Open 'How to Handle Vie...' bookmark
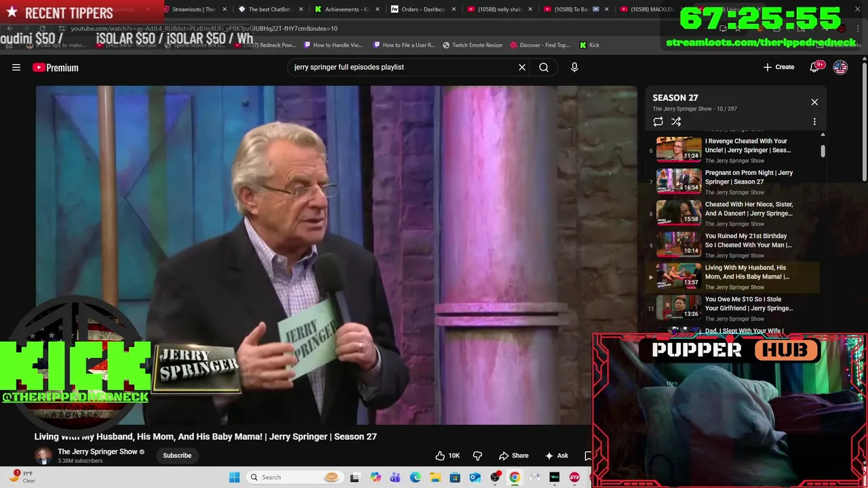The height and width of the screenshot is (488, 868). click(333, 45)
